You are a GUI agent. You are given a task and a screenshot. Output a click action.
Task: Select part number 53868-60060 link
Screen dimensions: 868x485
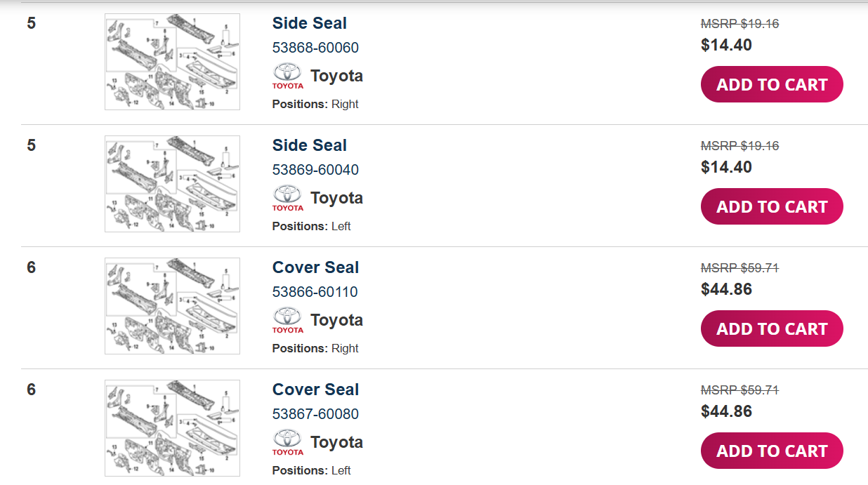pos(315,48)
